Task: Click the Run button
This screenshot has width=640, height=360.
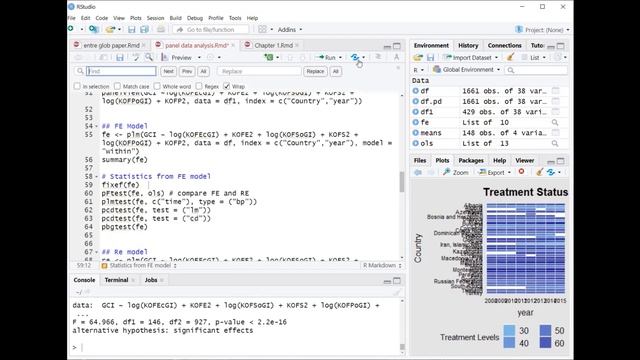Action: [x=327, y=58]
